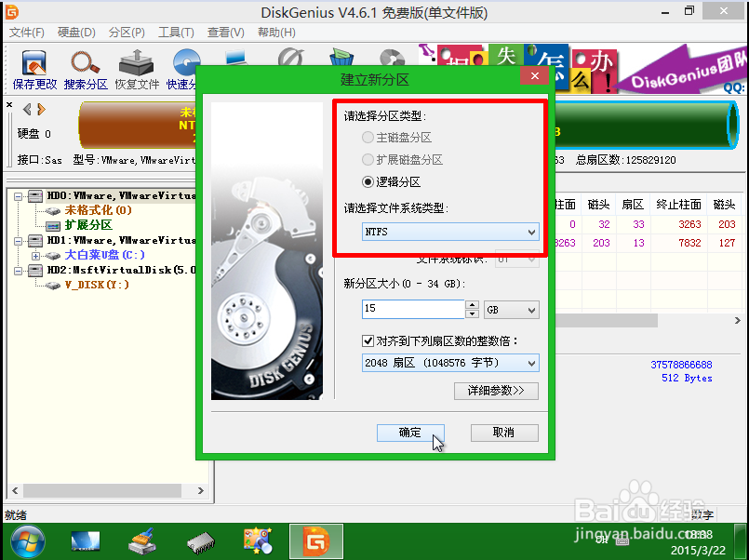The width and height of the screenshot is (749, 560).
Task: Decrease the partition size with the down spinner
Action: pyautogui.click(x=472, y=314)
